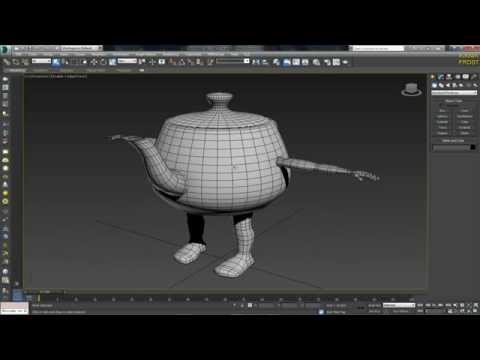Open the Freeform ribbon tab
This screenshot has height=360, width=480.
[41, 70]
